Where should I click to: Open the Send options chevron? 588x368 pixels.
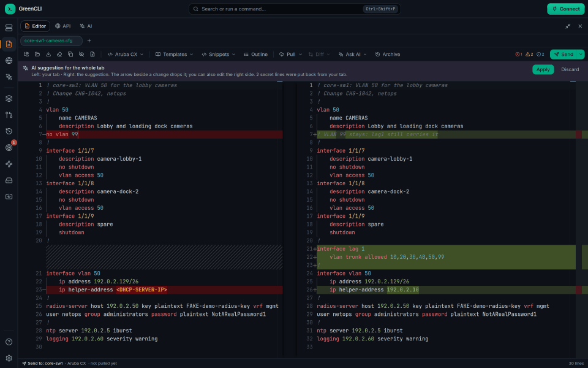(x=581, y=55)
